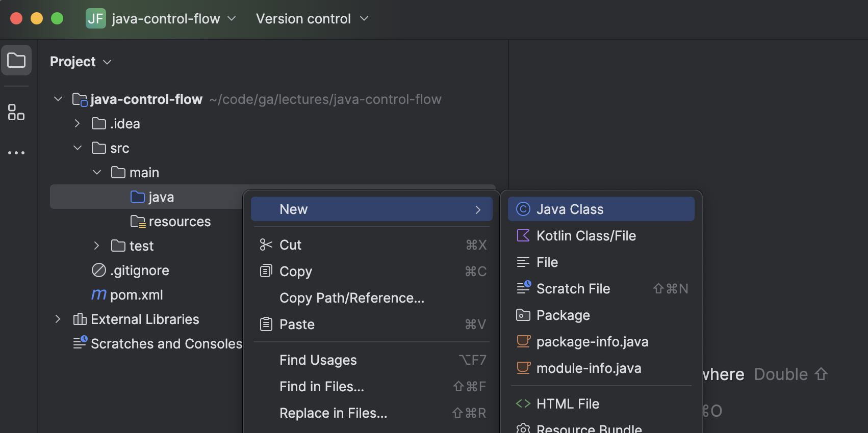Select the .gitignore file name
The height and width of the screenshot is (433, 868).
click(x=140, y=270)
